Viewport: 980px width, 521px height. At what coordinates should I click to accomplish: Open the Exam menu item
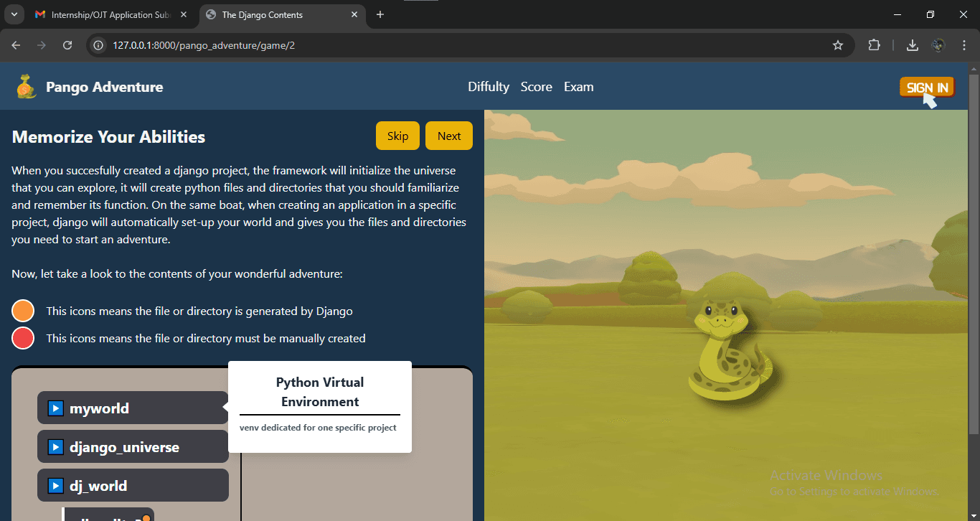578,87
